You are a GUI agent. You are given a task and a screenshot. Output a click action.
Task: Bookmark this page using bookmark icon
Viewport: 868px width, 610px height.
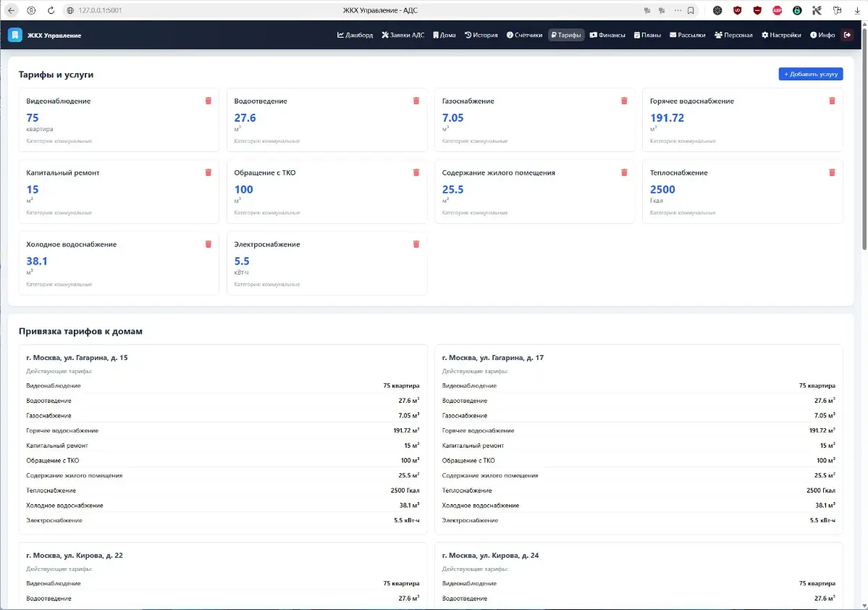(x=691, y=10)
